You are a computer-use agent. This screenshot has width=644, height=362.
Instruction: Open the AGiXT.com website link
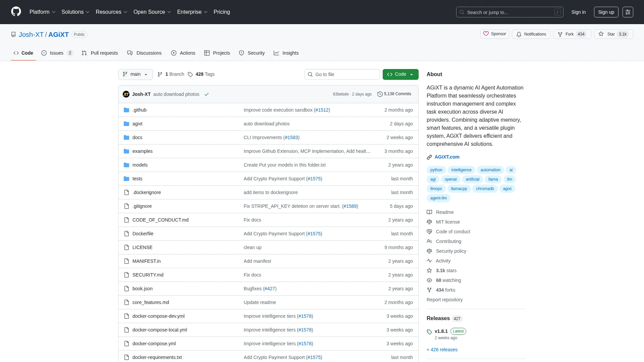click(x=447, y=157)
